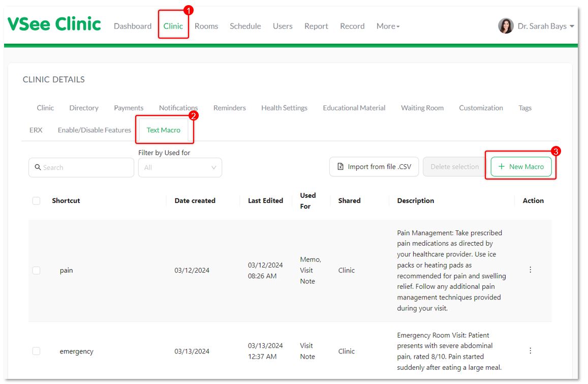
Task: Switch to the Health Settings tab
Action: point(284,108)
